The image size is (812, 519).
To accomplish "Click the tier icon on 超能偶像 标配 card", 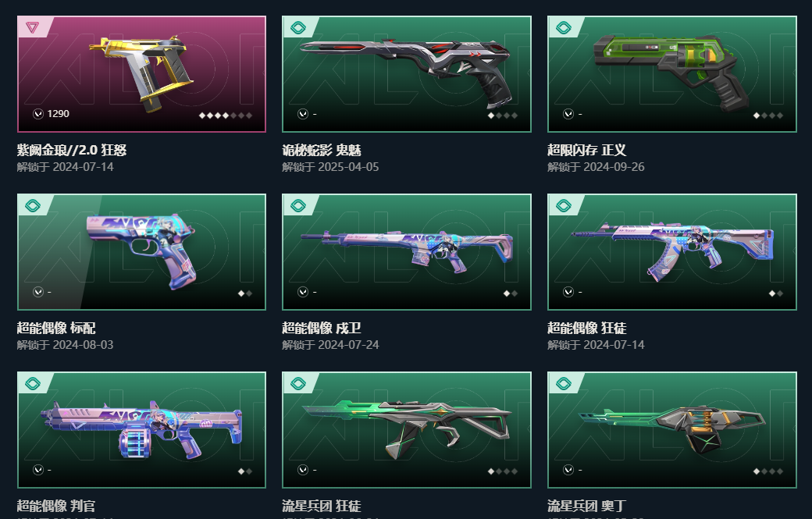I will click(32, 205).
